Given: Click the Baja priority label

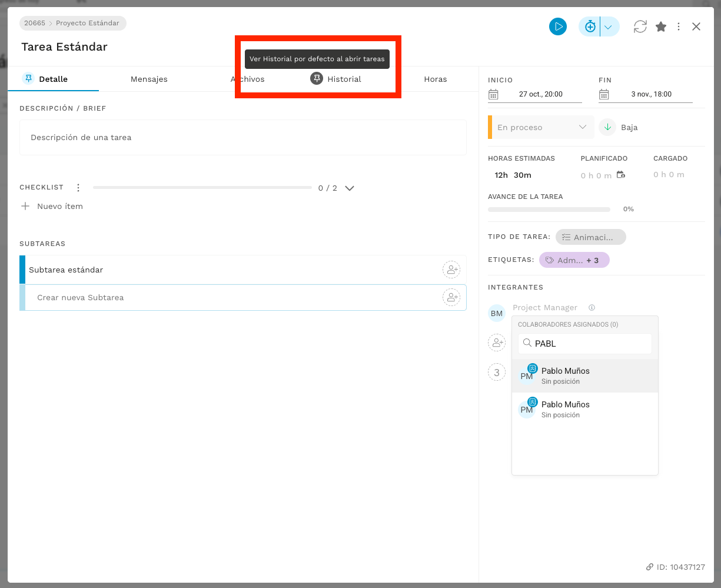Looking at the screenshot, I should 629,127.
